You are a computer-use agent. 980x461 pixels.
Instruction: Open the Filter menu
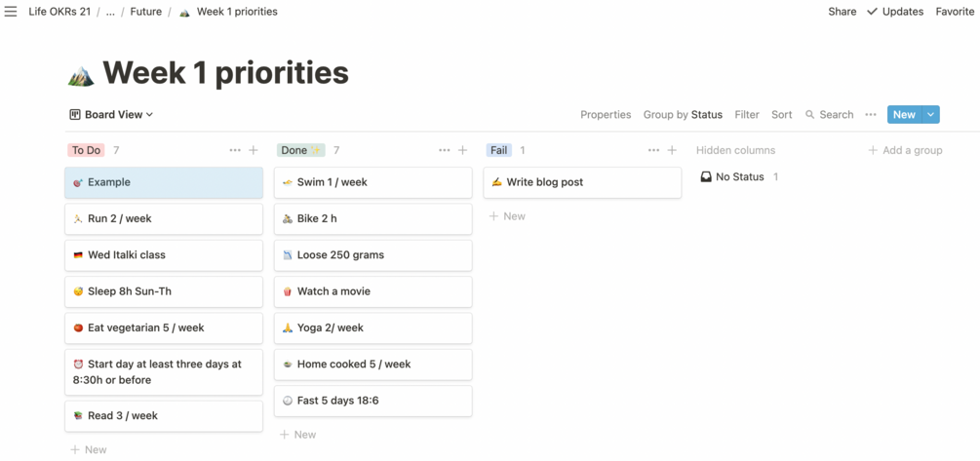(x=747, y=115)
